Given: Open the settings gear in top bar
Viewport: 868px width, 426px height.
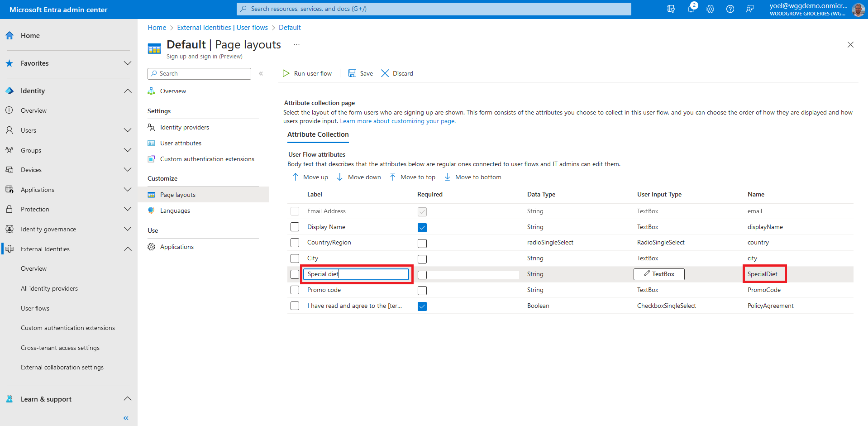Looking at the screenshot, I should click(x=710, y=9).
